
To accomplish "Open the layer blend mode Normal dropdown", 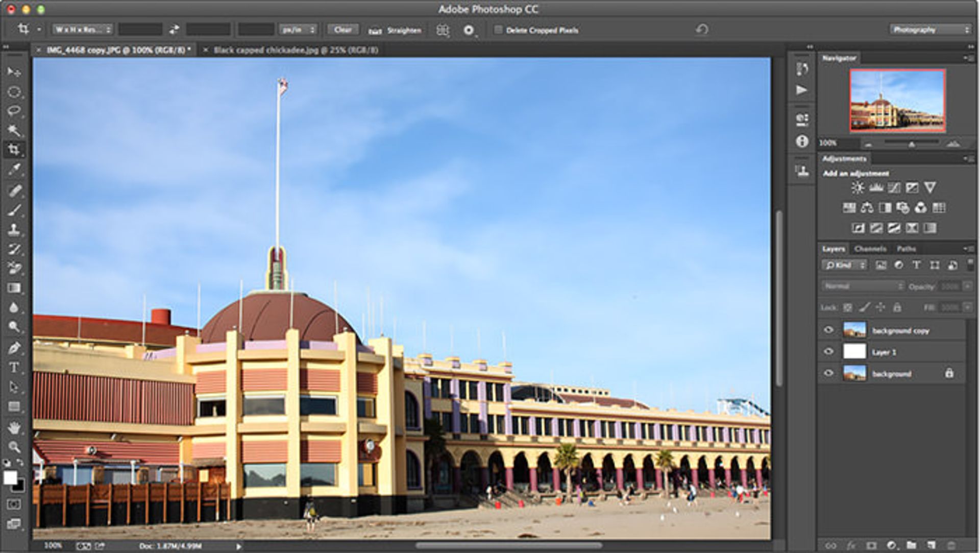I will click(863, 286).
